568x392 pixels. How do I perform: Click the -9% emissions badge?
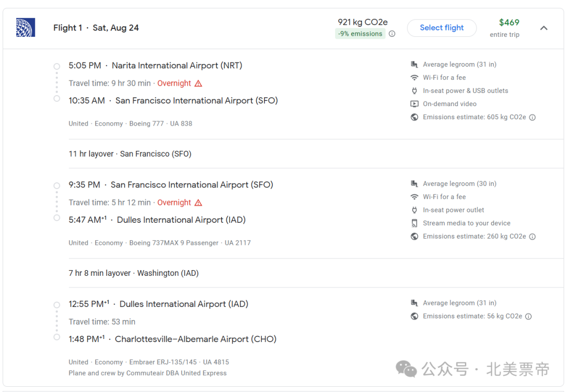click(x=360, y=34)
